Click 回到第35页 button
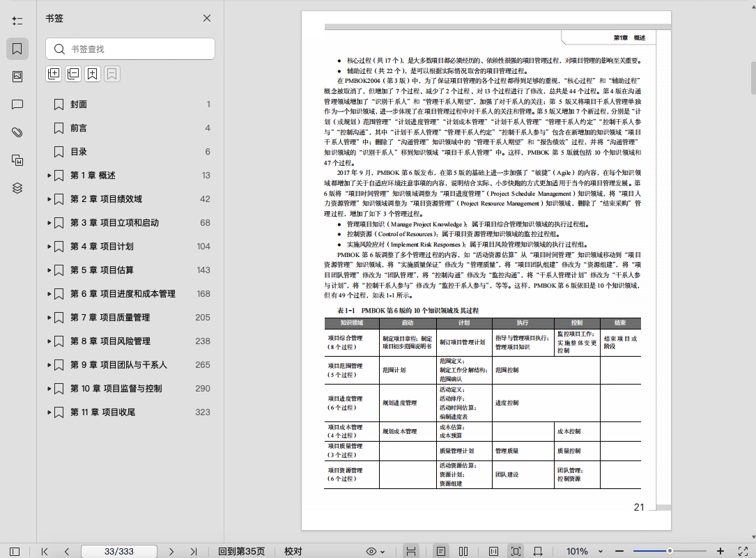 [242, 551]
